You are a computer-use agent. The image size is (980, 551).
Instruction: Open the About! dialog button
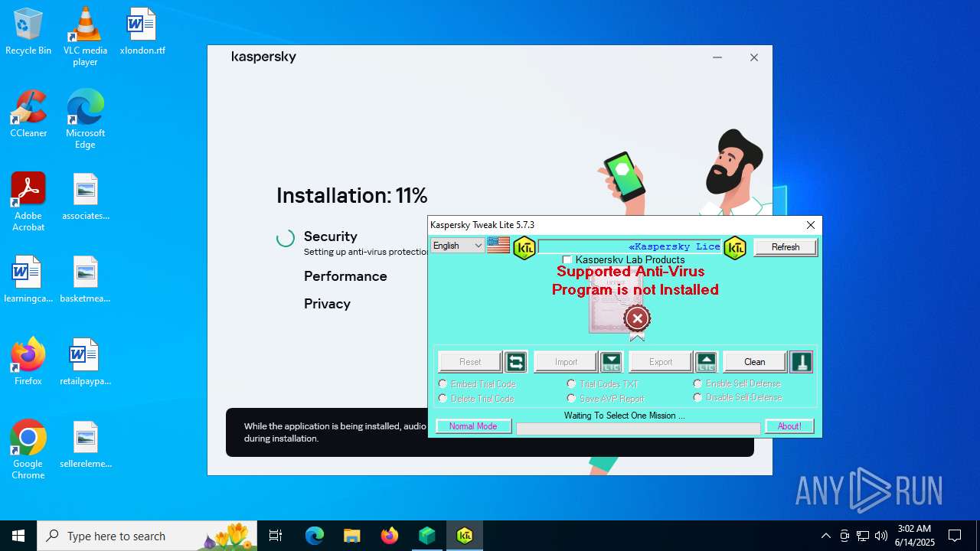(789, 426)
